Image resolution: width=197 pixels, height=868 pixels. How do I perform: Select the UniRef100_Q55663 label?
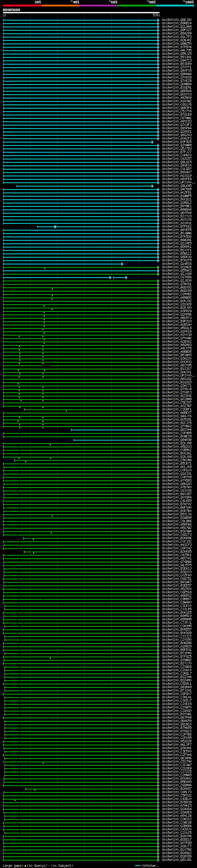coord(177,271)
